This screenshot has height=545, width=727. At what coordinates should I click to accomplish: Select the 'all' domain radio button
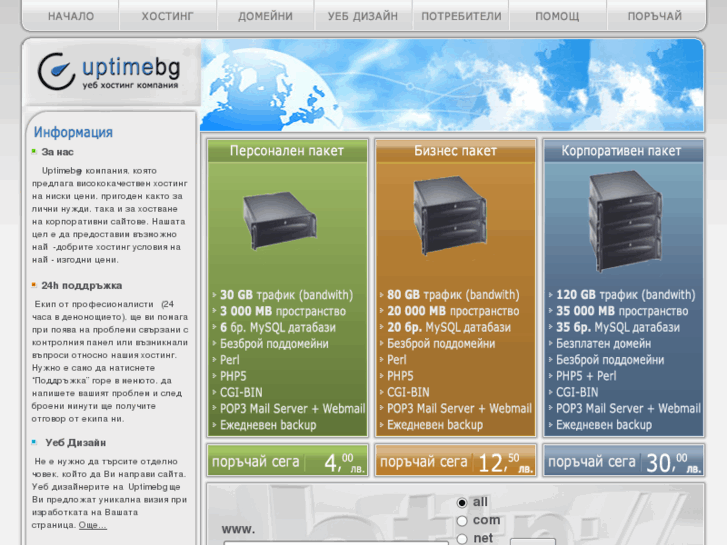coord(462,503)
